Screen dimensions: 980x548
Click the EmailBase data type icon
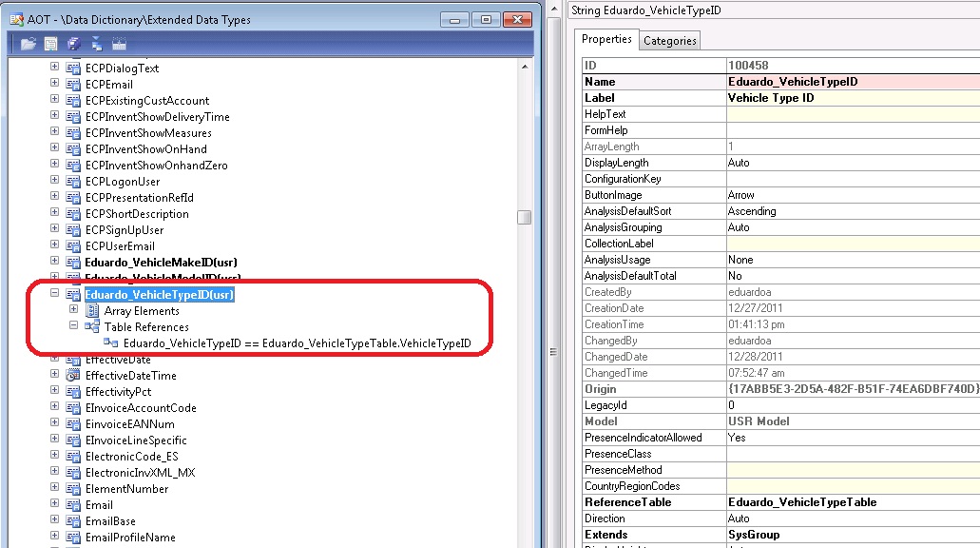click(x=73, y=521)
